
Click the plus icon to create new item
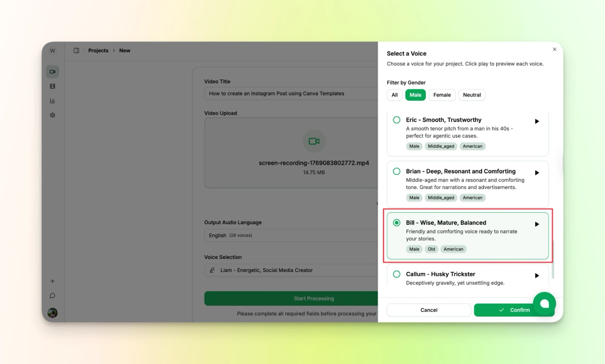[x=52, y=281]
